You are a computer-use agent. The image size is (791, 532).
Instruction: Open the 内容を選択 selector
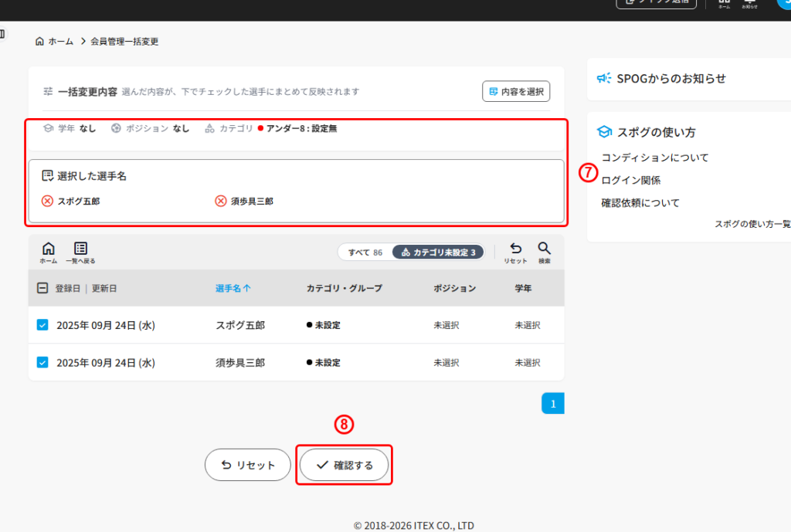pos(516,91)
